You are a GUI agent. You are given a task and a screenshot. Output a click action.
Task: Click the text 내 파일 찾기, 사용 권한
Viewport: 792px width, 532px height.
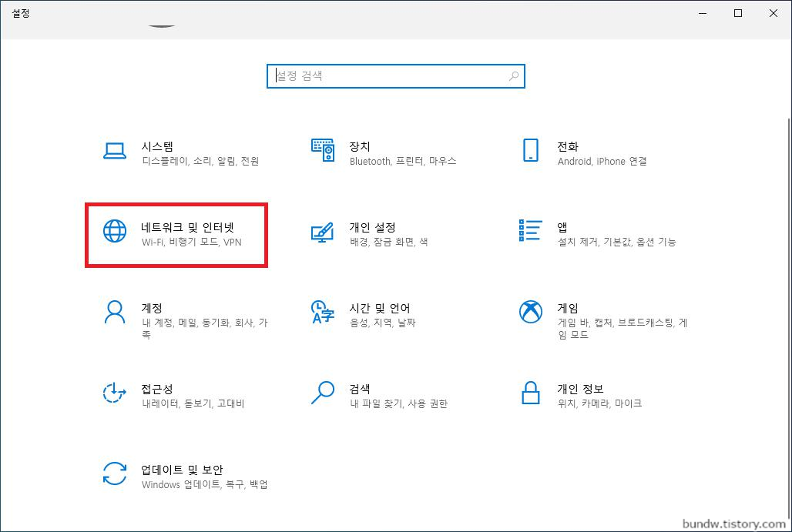tap(398, 403)
